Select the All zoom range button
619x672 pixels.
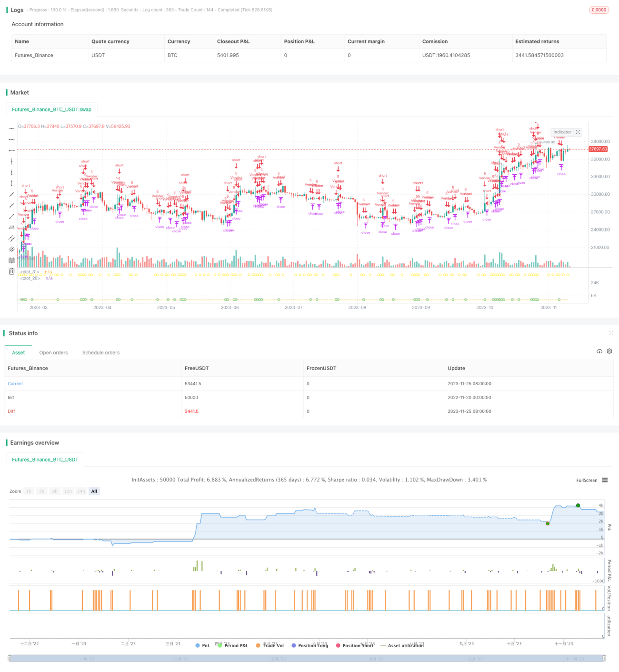coord(94,491)
